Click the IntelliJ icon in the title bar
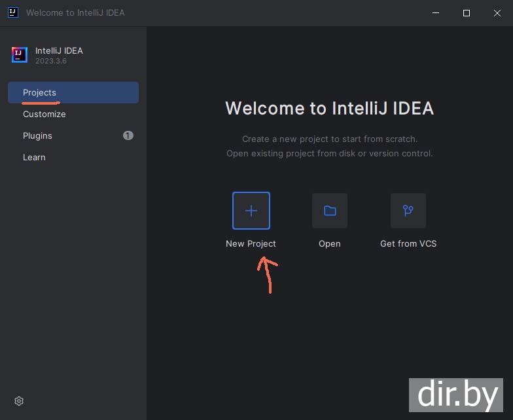 pyautogui.click(x=12, y=12)
